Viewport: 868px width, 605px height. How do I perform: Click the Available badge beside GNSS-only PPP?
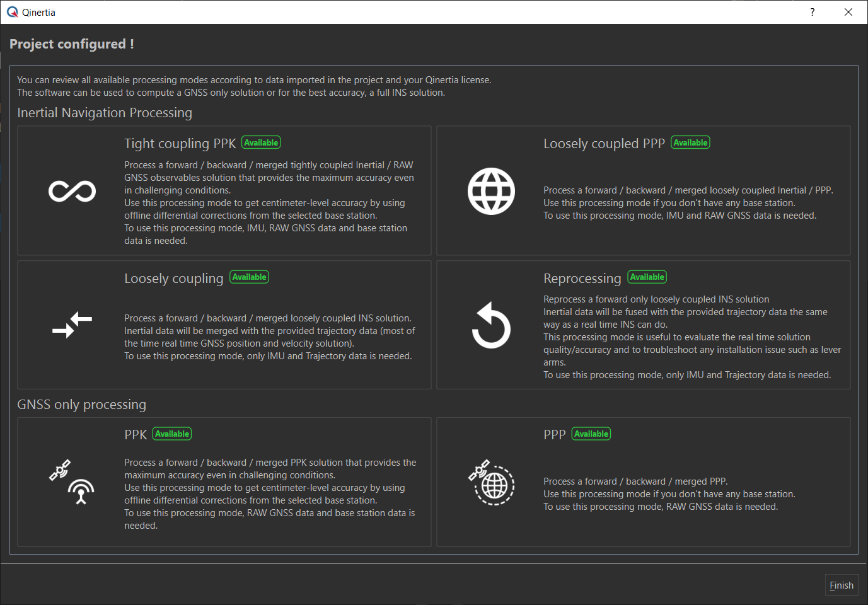pos(591,434)
